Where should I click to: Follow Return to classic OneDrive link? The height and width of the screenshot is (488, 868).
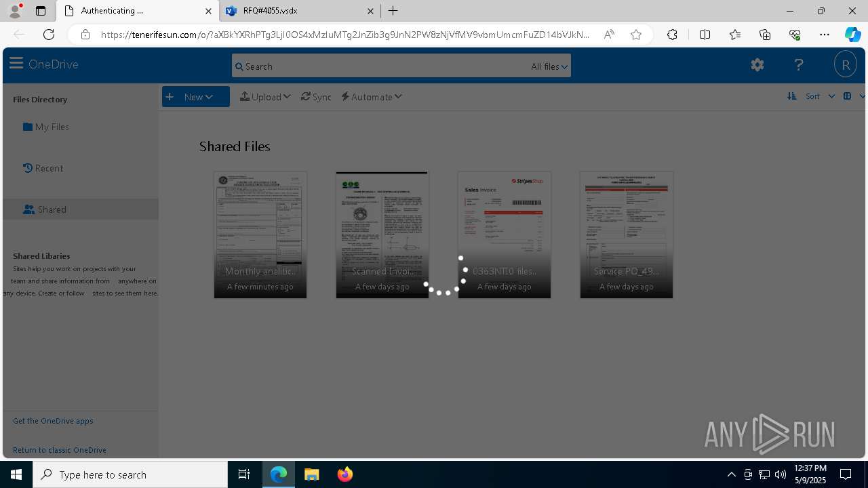coord(60,450)
